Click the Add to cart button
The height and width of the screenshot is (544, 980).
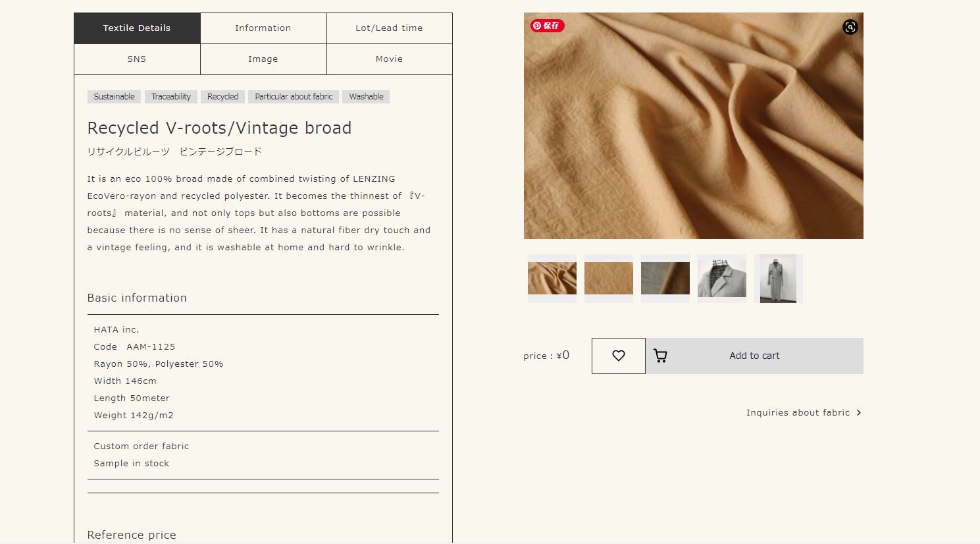point(754,356)
